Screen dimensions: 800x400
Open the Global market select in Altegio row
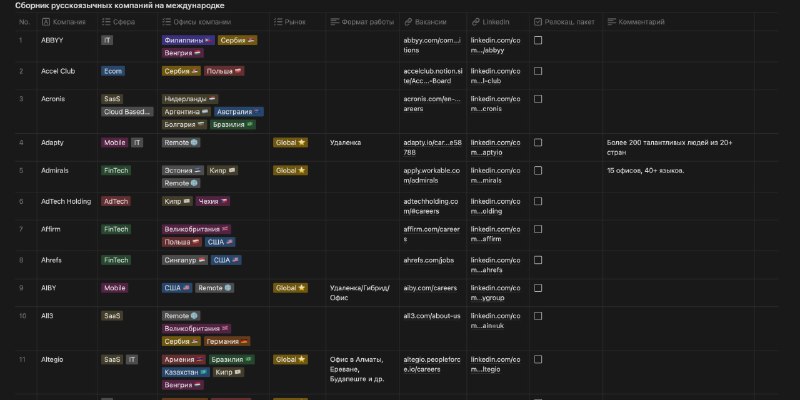tap(290, 359)
